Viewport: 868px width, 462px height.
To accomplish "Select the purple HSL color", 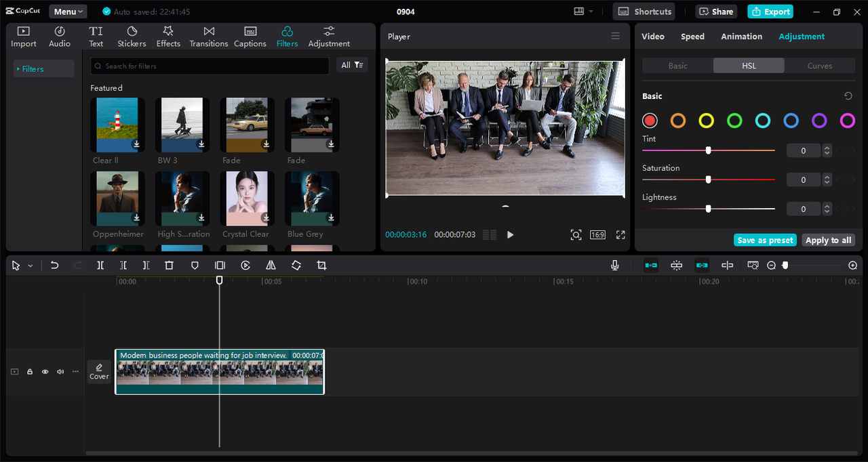I will 819,121.
